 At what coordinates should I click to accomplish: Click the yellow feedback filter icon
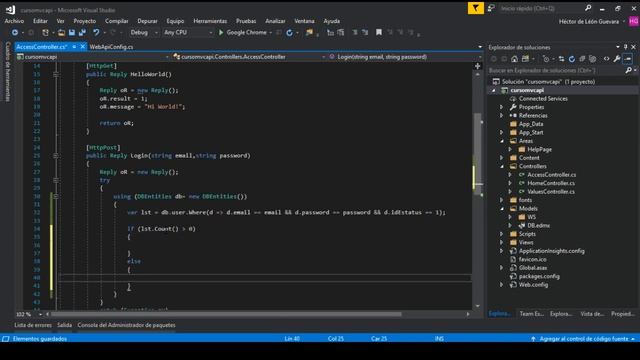(476, 8)
